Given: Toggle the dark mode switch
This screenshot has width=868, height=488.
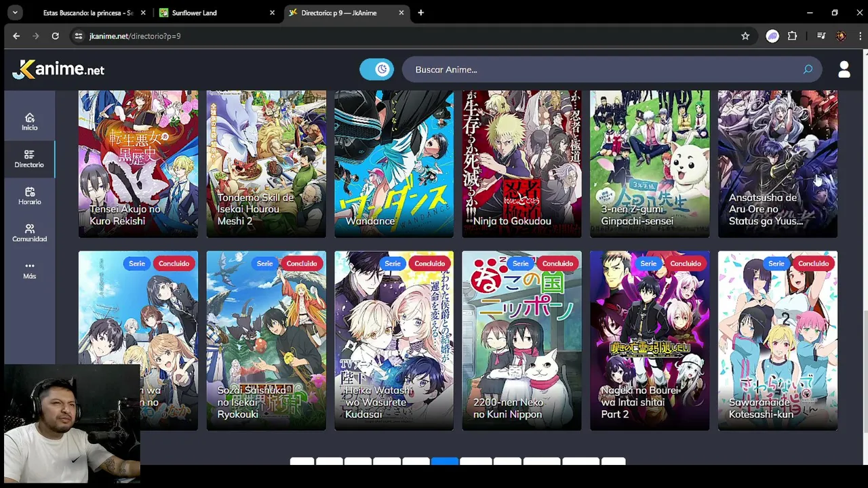Looking at the screenshot, I should [x=376, y=69].
